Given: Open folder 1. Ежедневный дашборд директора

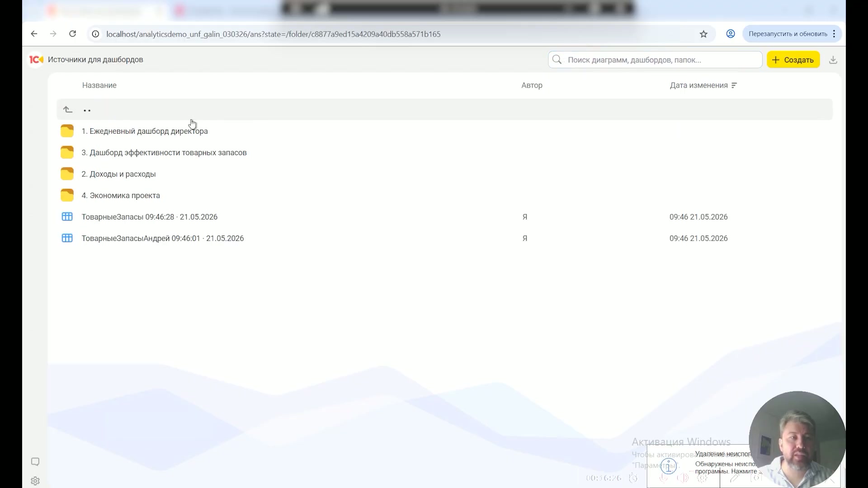Looking at the screenshot, I should [145, 131].
